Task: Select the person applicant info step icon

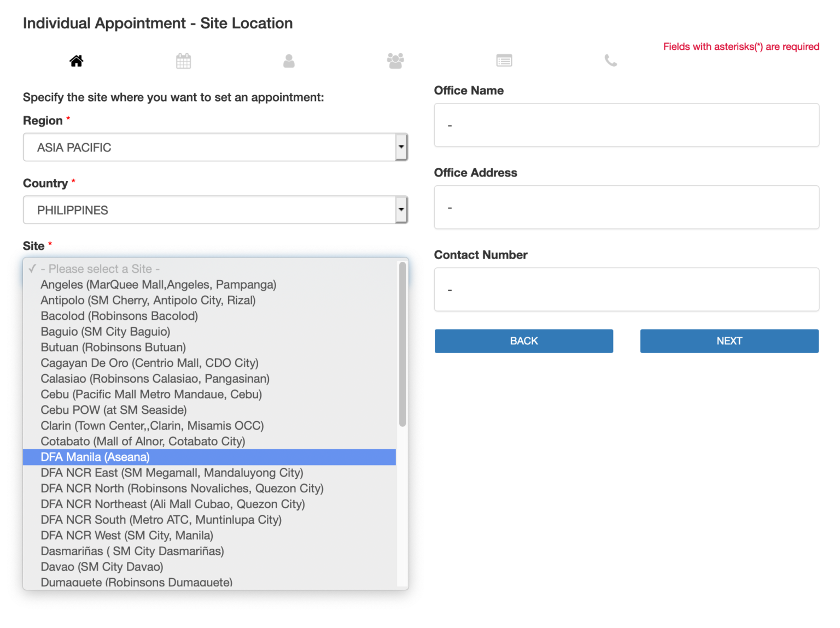Action: pos(289,61)
